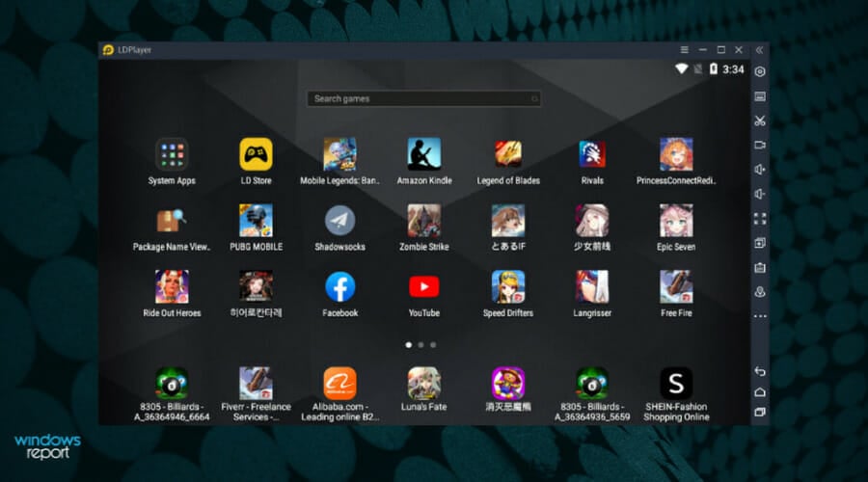Open the LDPlayer hamburger menu

684,50
